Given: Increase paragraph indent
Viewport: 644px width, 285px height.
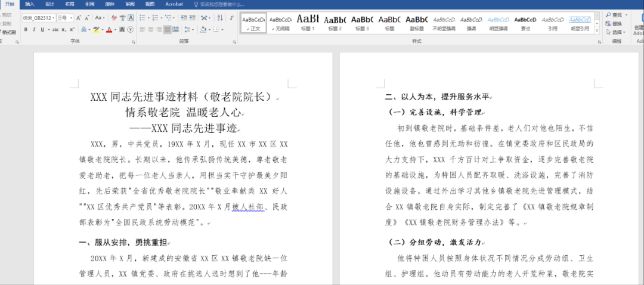Looking at the screenshot, I should point(192,18).
